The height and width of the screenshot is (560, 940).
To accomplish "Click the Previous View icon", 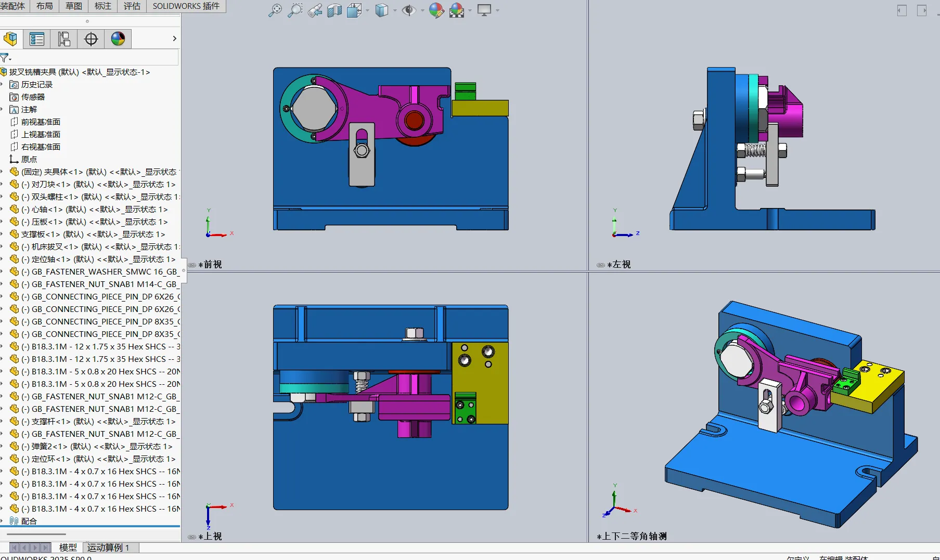I will [315, 10].
